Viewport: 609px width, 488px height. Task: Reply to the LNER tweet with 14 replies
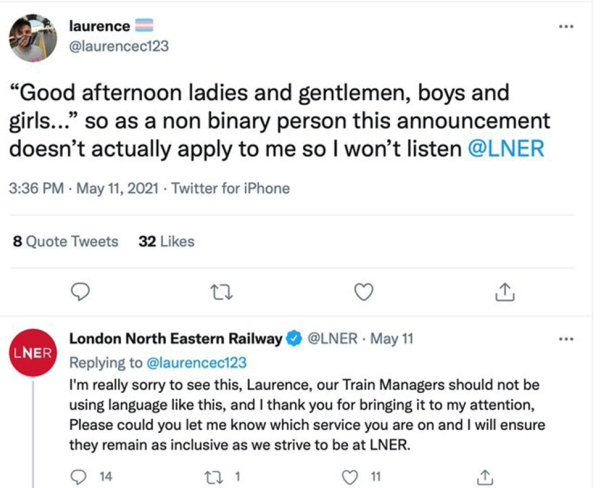(82, 477)
